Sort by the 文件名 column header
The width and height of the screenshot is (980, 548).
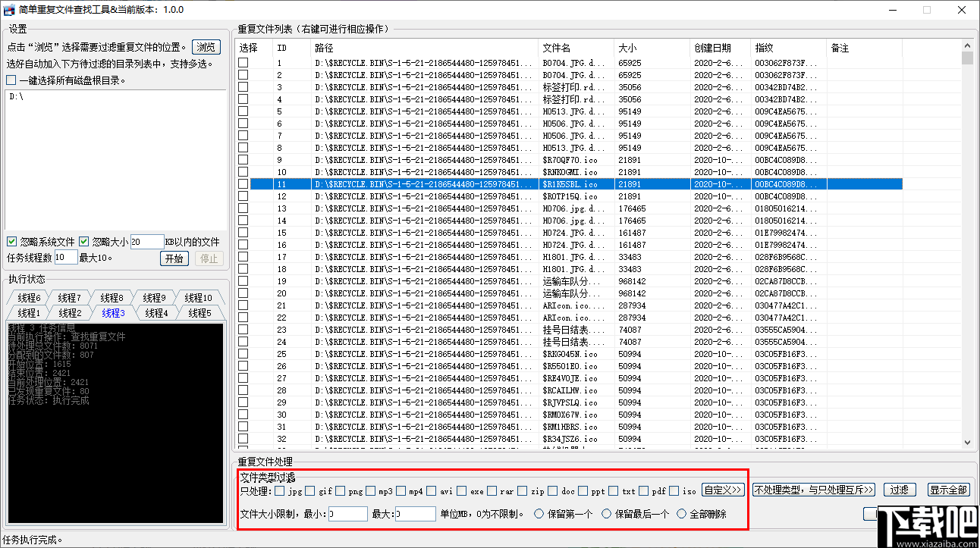[x=576, y=48]
